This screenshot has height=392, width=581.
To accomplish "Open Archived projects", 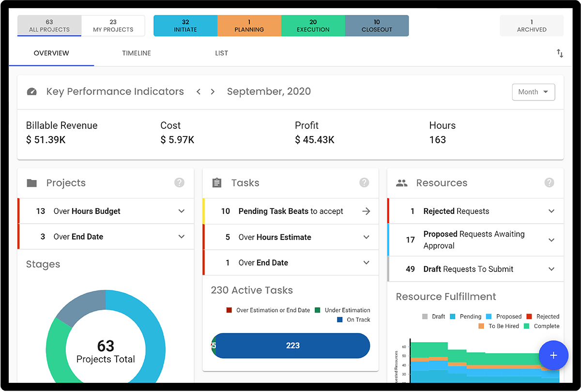I will 532,26.
